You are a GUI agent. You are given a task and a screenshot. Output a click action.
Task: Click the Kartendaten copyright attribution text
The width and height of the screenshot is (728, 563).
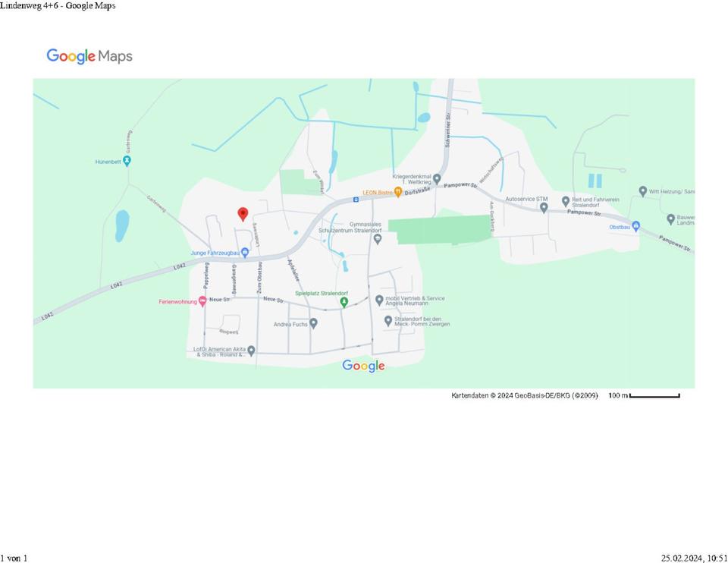(x=524, y=395)
